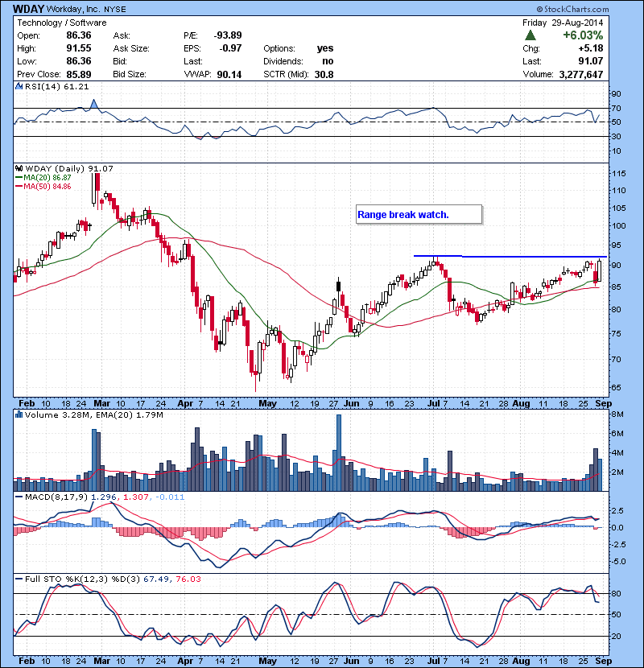Image resolution: width=644 pixels, height=668 pixels.
Task: Click the High value 91.55
Action: pyautogui.click(x=79, y=48)
